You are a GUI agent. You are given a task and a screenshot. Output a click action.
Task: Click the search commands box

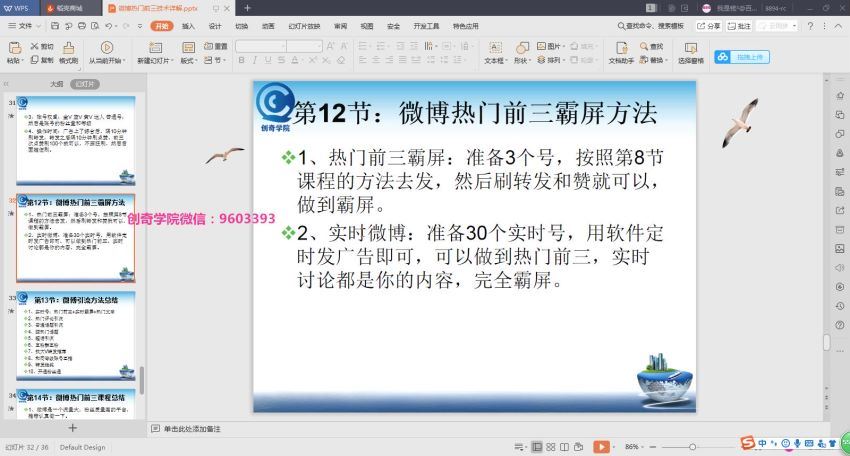(x=651, y=25)
